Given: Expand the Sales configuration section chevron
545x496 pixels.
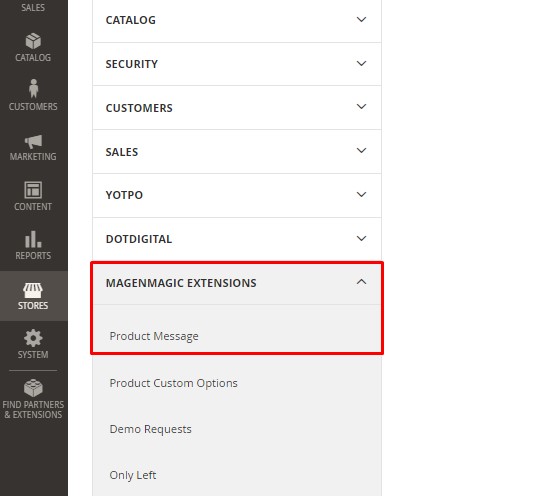Looking at the screenshot, I should pyautogui.click(x=361, y=151).
